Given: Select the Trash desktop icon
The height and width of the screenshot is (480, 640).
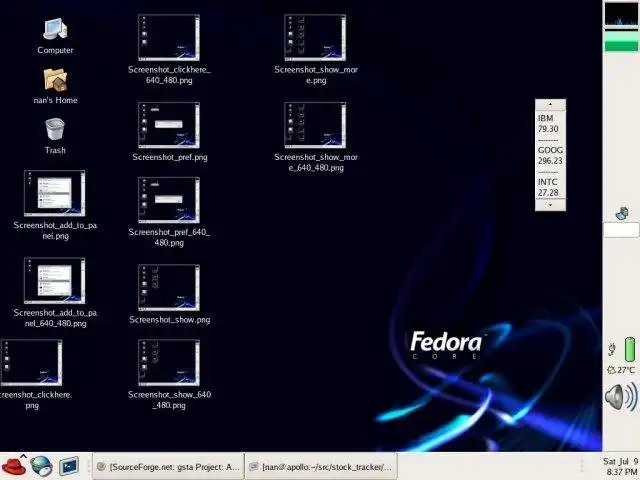Looking at the screenshot, I should pyautogui.click(x=55, y=129).
